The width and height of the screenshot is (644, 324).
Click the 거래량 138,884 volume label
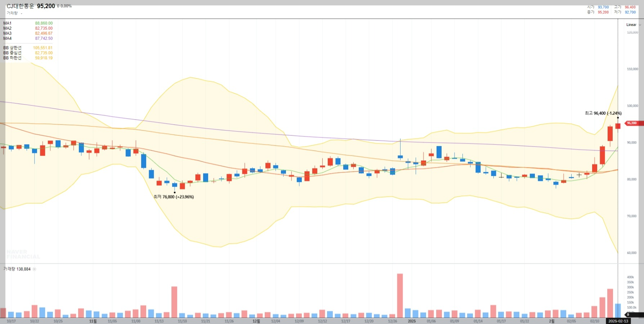[17, 269]
